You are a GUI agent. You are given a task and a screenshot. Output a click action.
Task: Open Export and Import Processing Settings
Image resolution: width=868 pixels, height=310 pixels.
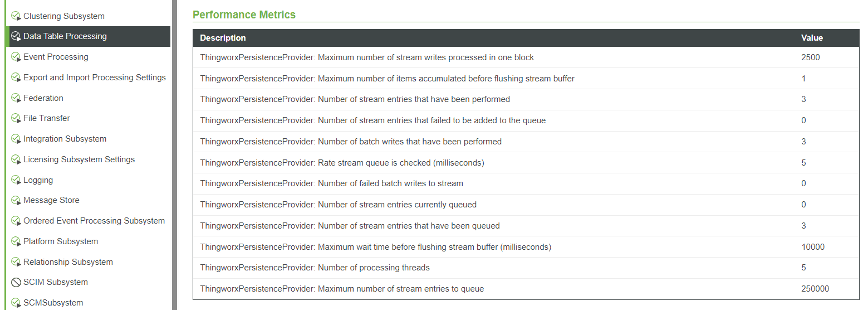click(x=94, y=77)
